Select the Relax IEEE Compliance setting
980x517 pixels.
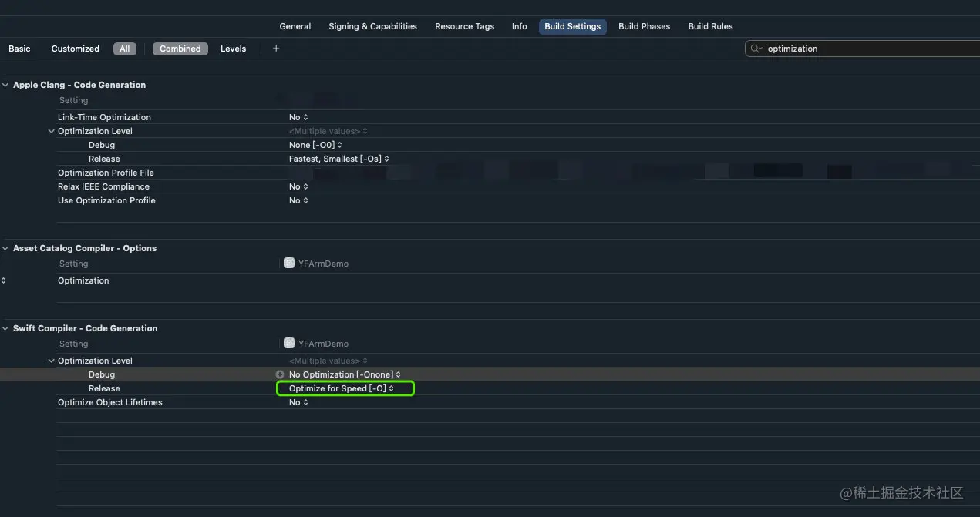pyautogui.click(x=103, y=186)
